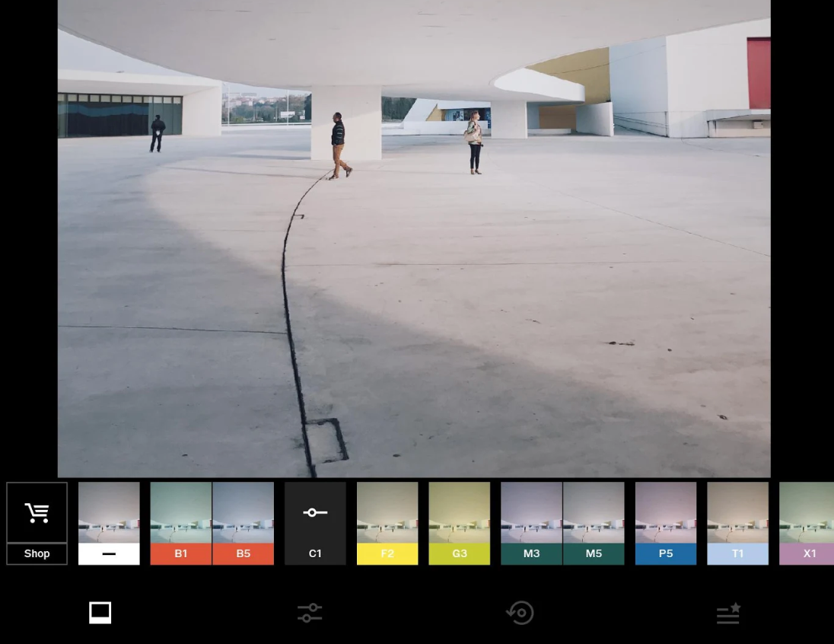Viewport: 834px width, 644px height.
Task: Switch to the presets tab icon
Action: [100, 613]
